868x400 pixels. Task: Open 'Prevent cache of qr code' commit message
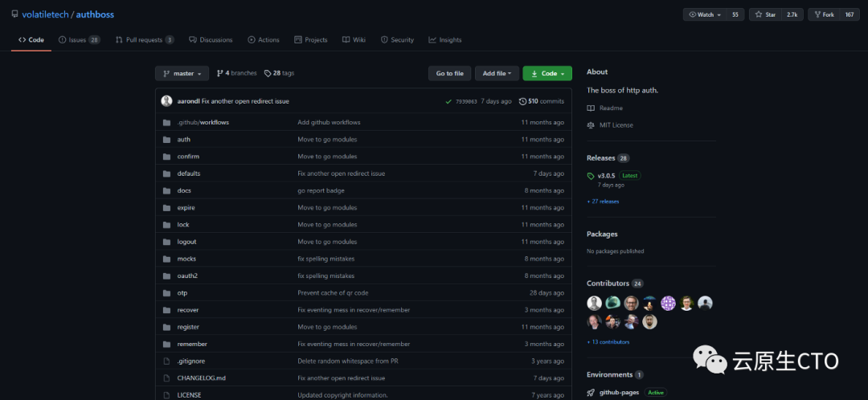(333, 292)
